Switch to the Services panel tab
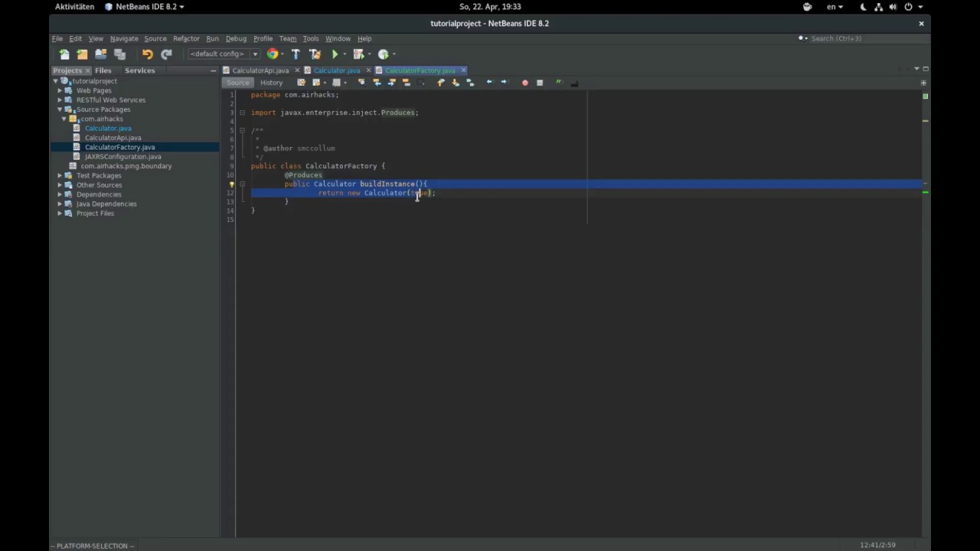980x551 pixels. [x=139, y=70]
